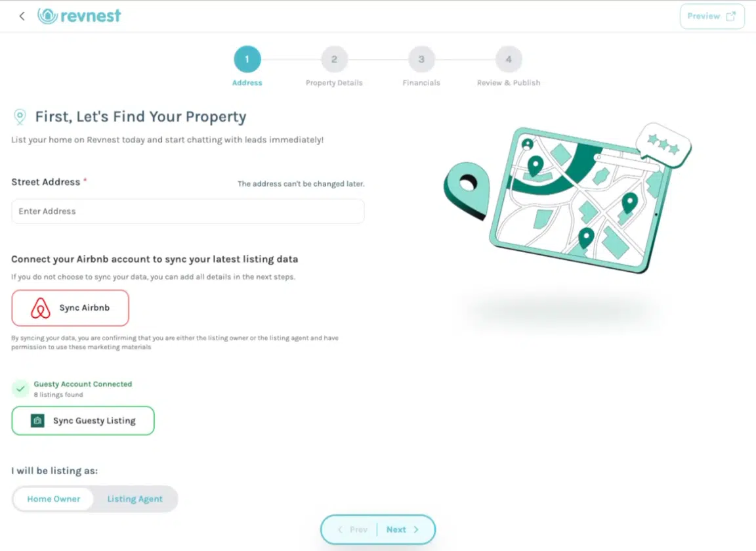Screen dimensions: 756x551
Task: Focus the Enter Address input field
Action: coord(188,211)
